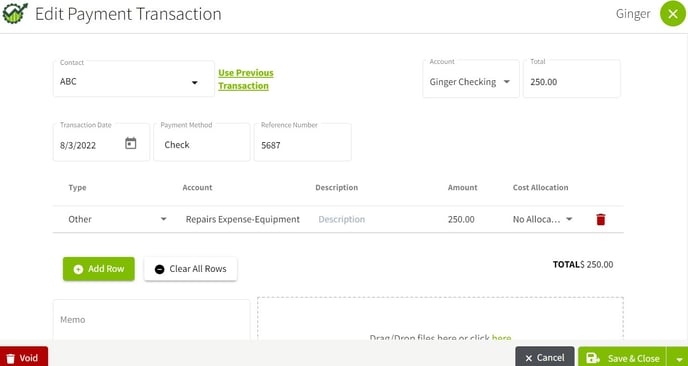This screenshot has width=688, height=366.
Task: Close the dialog with green X button
Action: 673,14
